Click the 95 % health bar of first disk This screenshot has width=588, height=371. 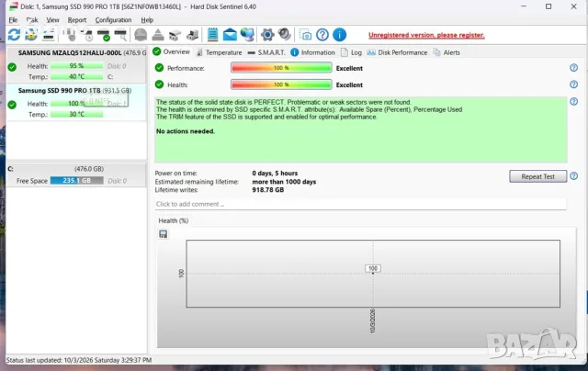point(76,66)
